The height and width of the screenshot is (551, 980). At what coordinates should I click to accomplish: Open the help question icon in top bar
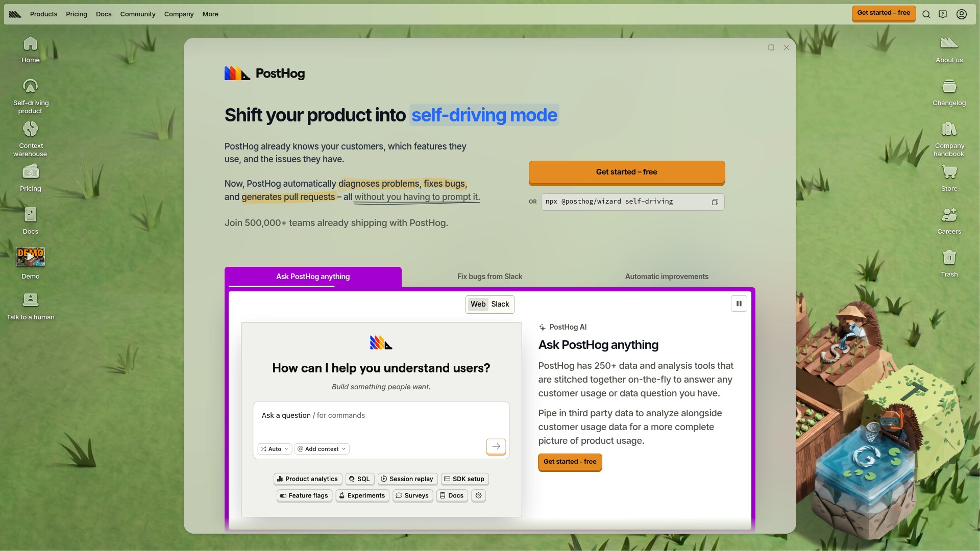pos(943,14)
